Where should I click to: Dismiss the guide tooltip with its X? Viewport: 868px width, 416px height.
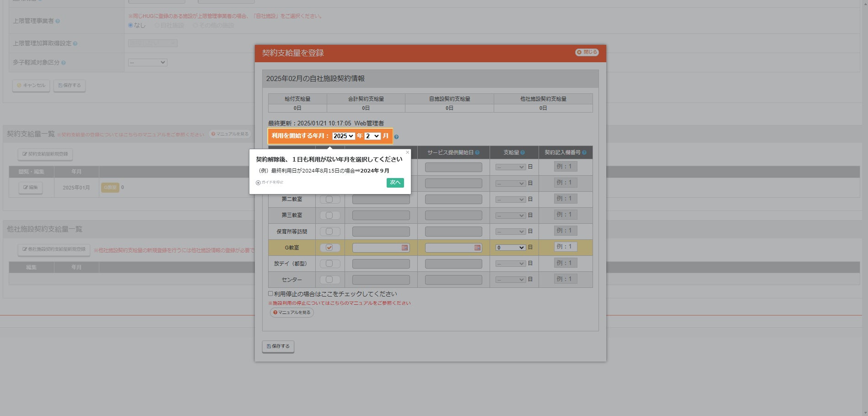point(407,152)
